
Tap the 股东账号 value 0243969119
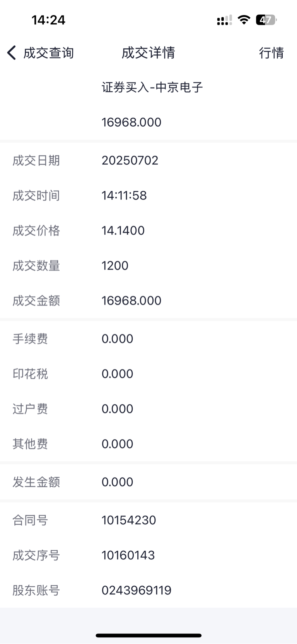(137, 590)
